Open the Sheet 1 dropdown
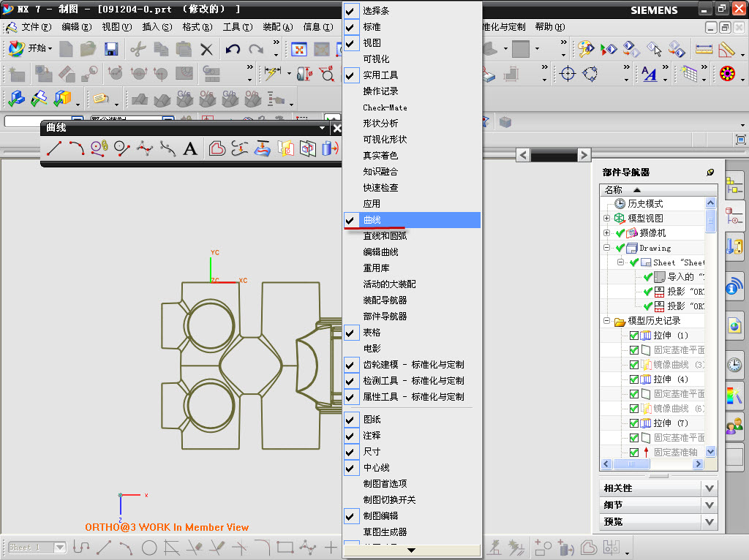The image size is (749, 560). 60,547
